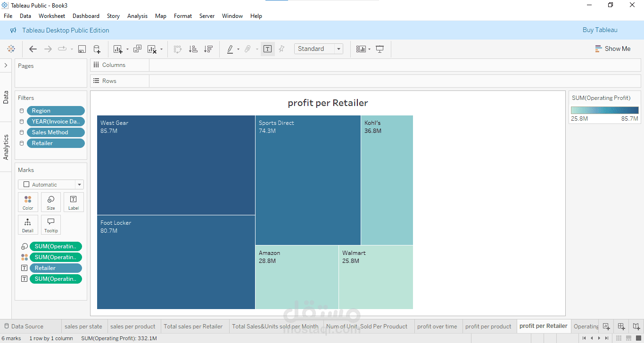This screenshot has width=644, height=343.
Task: Save the workbook with the floppy icon
Action: (x=82, y=49)
